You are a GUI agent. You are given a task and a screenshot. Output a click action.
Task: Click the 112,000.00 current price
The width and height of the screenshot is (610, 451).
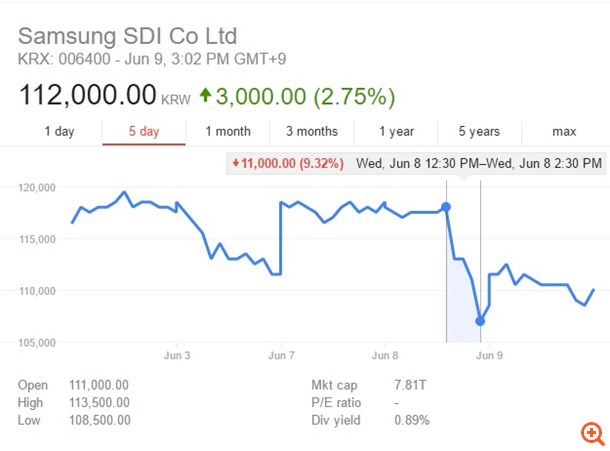(x=87, y=97)
